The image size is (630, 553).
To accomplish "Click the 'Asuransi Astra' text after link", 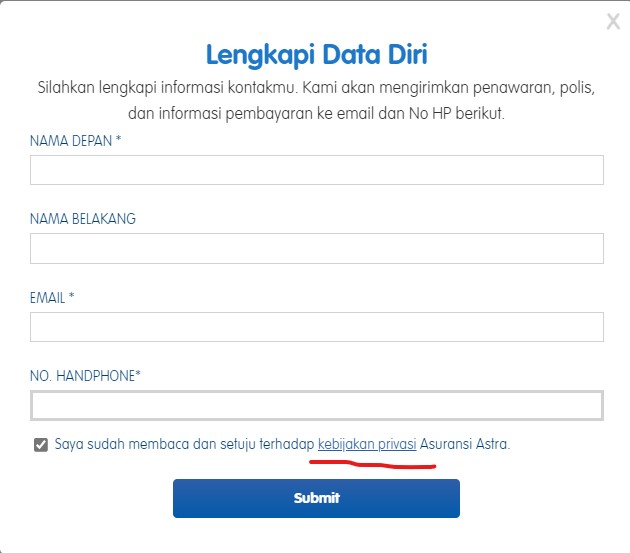I will click(x=465, y=444).
